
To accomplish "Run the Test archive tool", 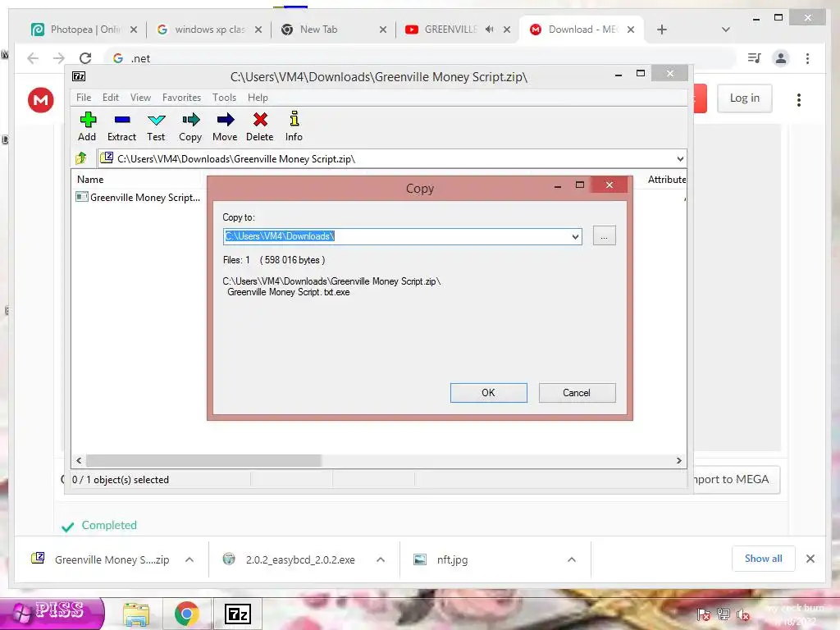I will (x=156, y=126).
